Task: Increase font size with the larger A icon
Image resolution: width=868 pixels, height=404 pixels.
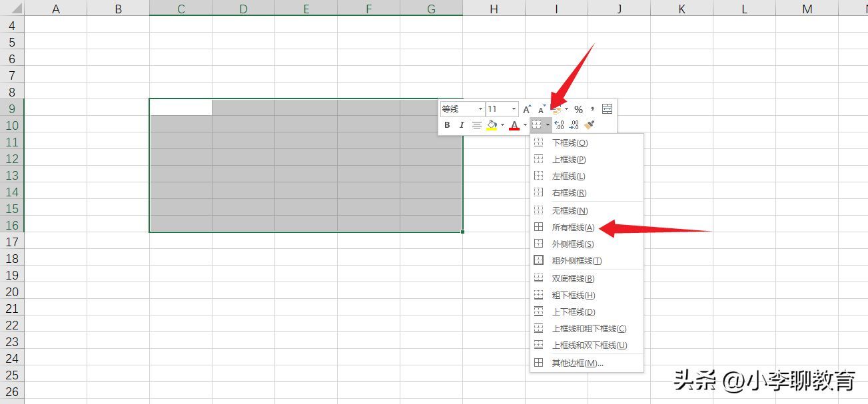Action: pyautogui.click(x=527, y=109)
